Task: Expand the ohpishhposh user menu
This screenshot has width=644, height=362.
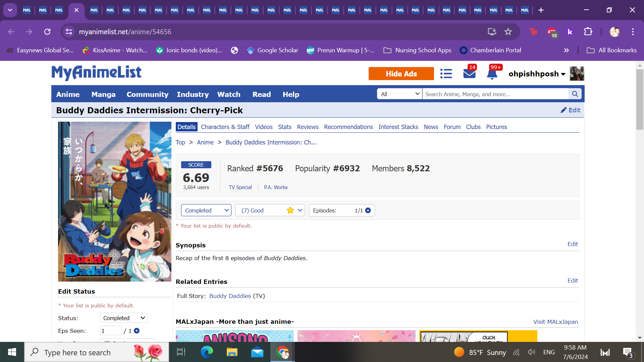Action: tap(537, 74)
